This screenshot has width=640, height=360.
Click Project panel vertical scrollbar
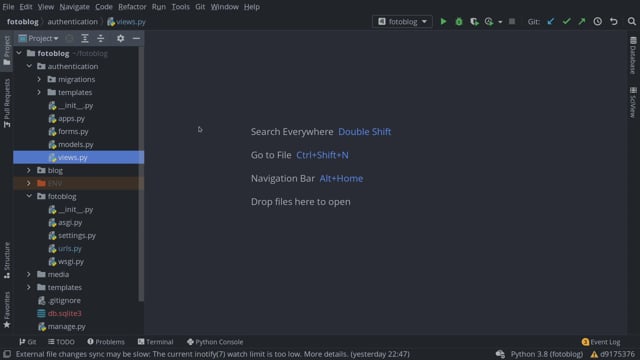(141, 173)
